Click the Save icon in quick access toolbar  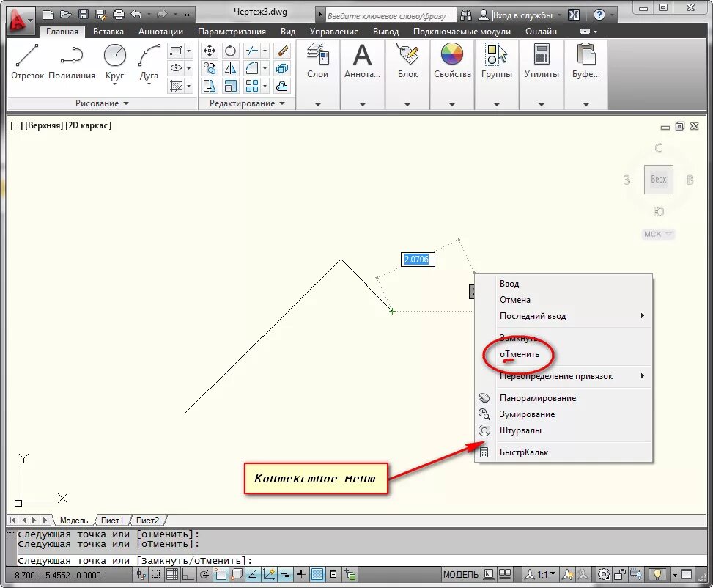coord(84,14)
